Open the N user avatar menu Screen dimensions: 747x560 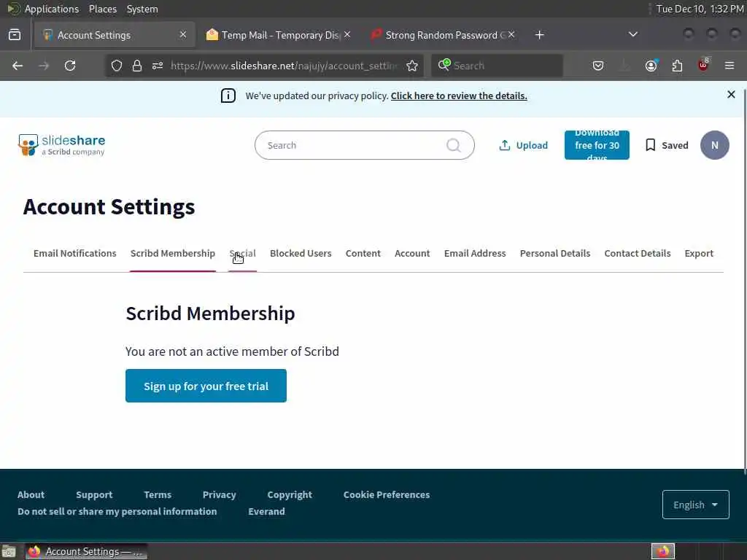point(715,145)
